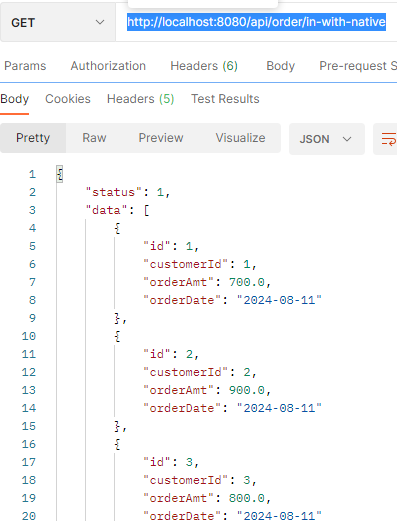
Task: Toggle the line wrap icon
Action: [388, 139]
